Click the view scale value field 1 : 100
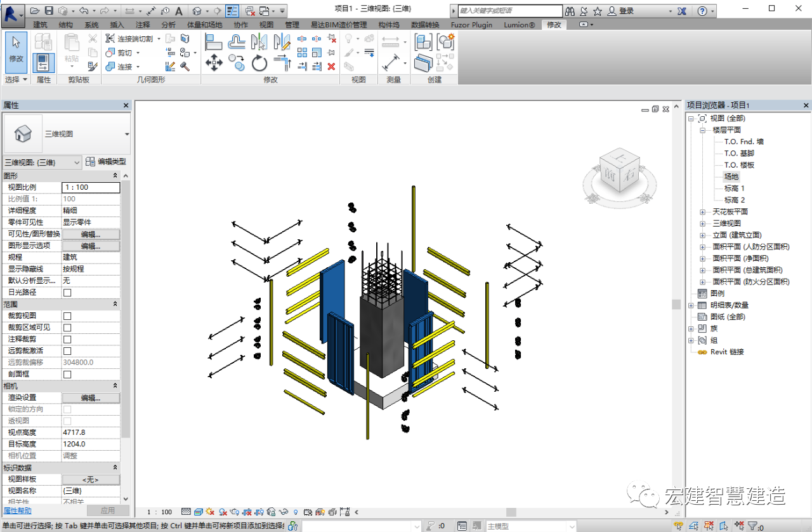 click(91, 187)
